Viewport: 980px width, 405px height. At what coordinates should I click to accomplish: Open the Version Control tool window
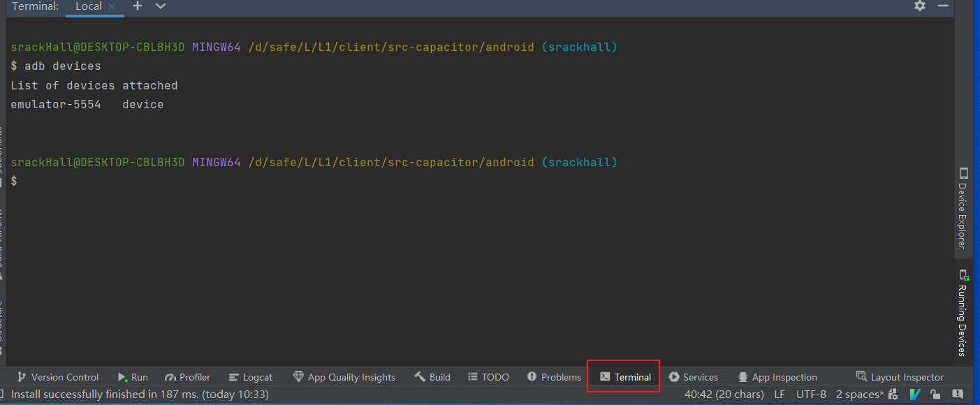pos(58,377)
